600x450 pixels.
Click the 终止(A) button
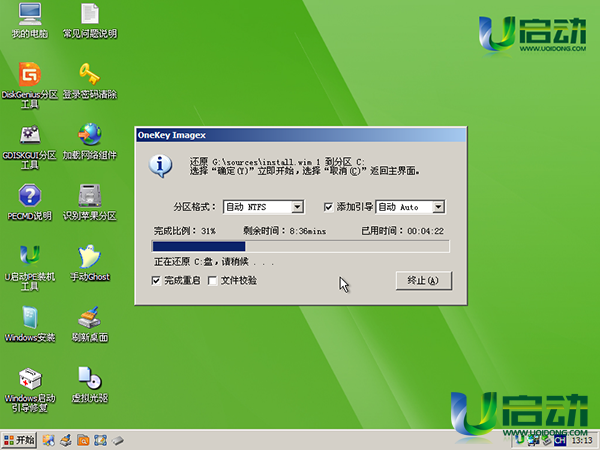tap(424, 280)
